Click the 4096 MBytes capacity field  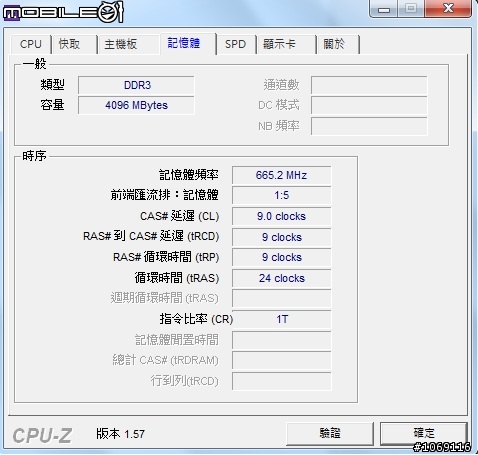click(x=136, y=105)
